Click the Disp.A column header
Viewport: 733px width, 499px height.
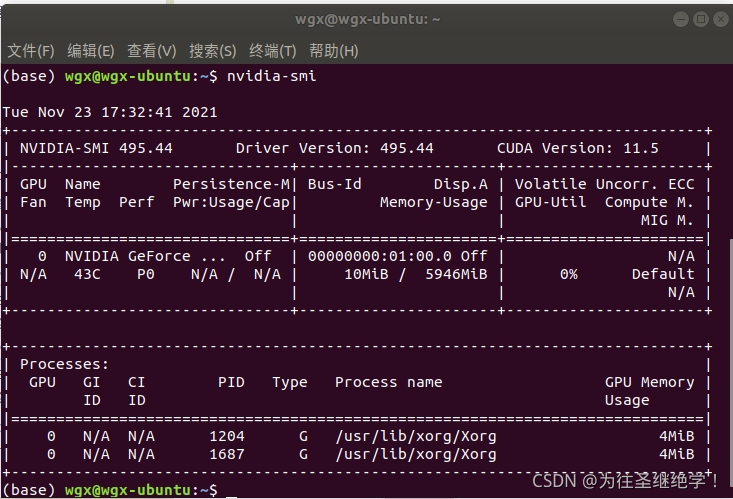coord(461,184)
